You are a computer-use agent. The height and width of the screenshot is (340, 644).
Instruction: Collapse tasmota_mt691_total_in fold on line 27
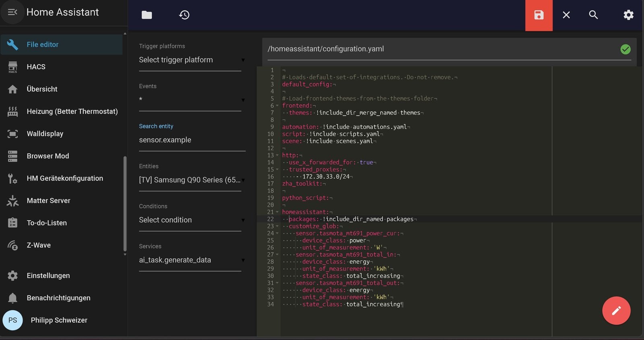point(277,255)
